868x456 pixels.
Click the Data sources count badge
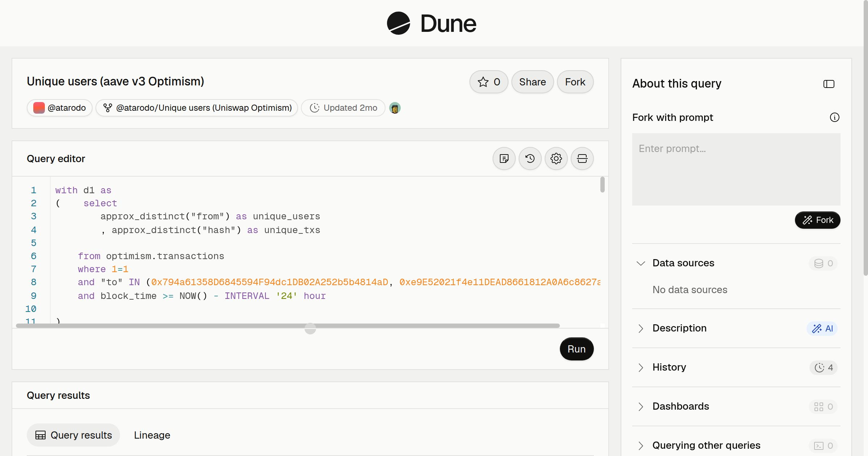(x=823, y=263)
